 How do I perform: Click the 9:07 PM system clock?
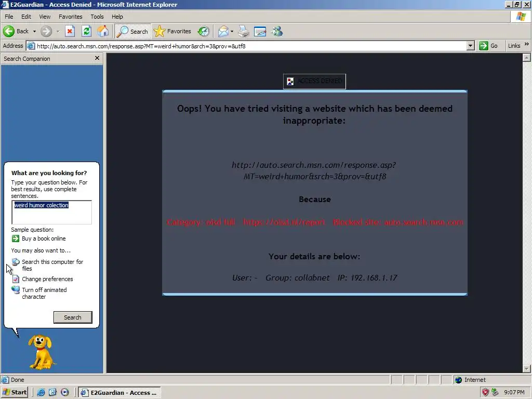514,392
